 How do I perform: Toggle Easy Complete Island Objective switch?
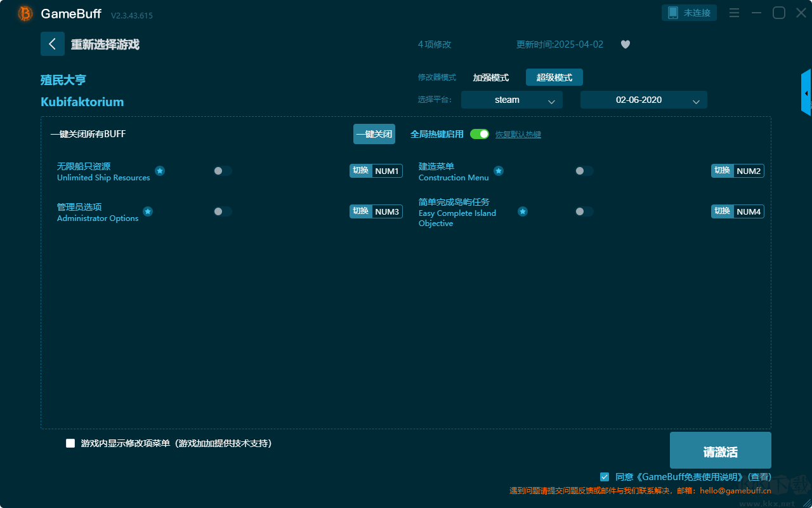pyautogui.click(x=584, y=211)
